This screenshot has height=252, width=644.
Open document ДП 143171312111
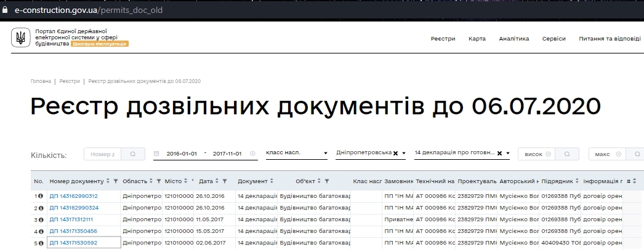pyautogui.click(x=71, y=219)
